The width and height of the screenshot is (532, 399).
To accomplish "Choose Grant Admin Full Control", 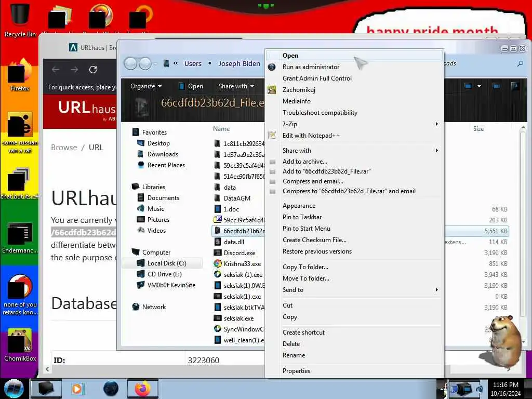I will point(354,78).
